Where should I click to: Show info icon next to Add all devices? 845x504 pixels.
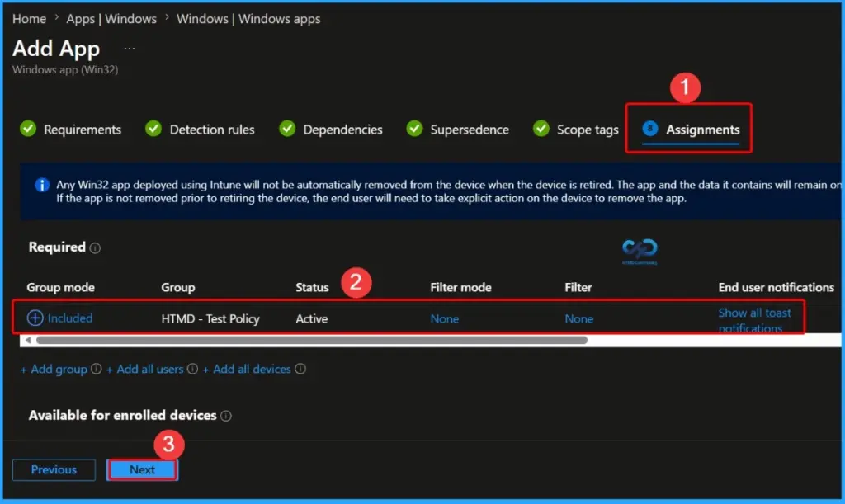(x=300, y=369)
